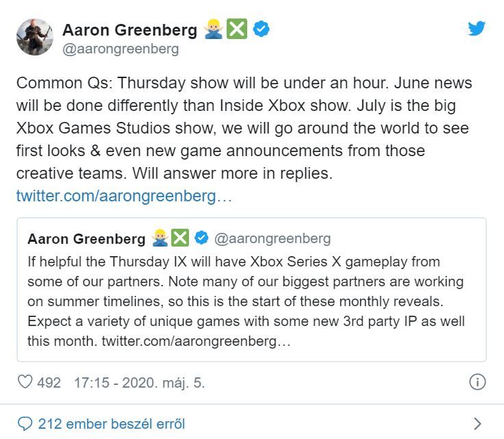
Task: Click the person-gesturing emoji in the header name
Action: coord(213,29)
